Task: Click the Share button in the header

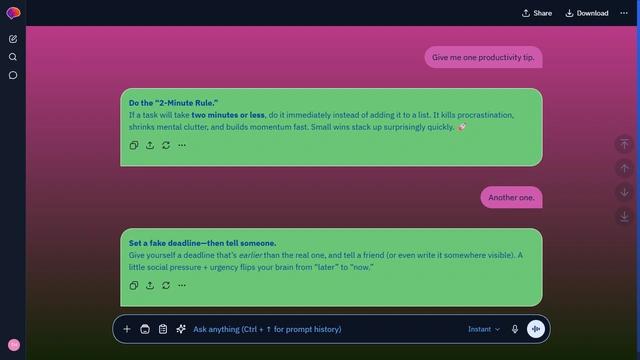Action: (537, 13)
